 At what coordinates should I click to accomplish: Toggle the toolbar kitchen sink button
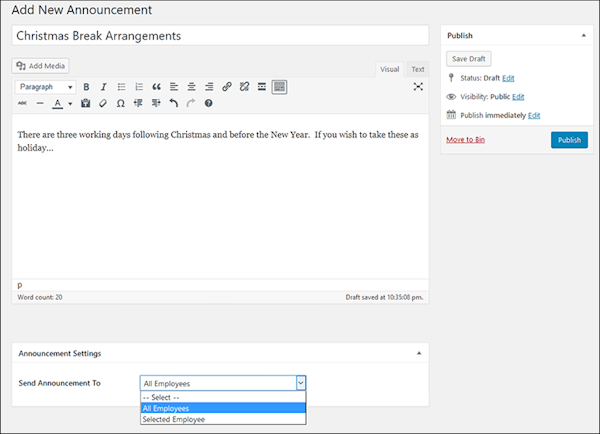pos(279,87)
